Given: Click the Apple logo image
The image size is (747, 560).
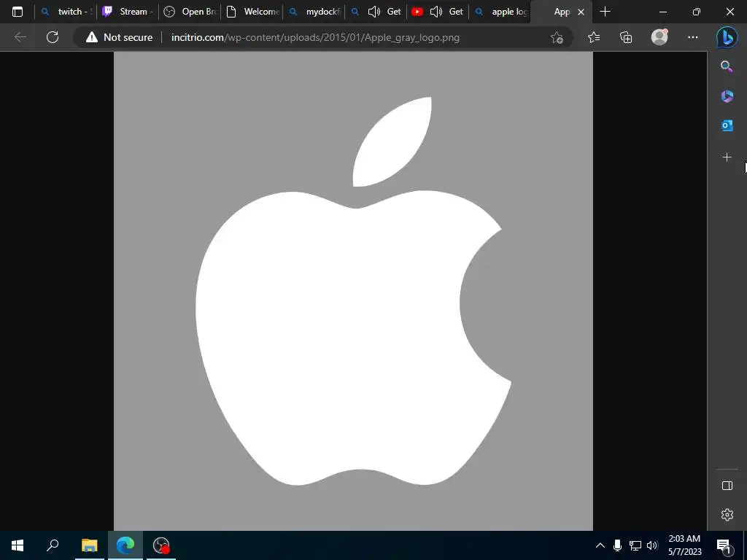Looking at the screenshot, I should [353, 291].
